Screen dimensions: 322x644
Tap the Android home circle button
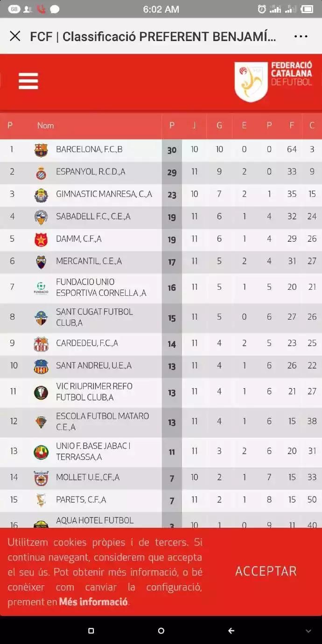coord(161,631)
